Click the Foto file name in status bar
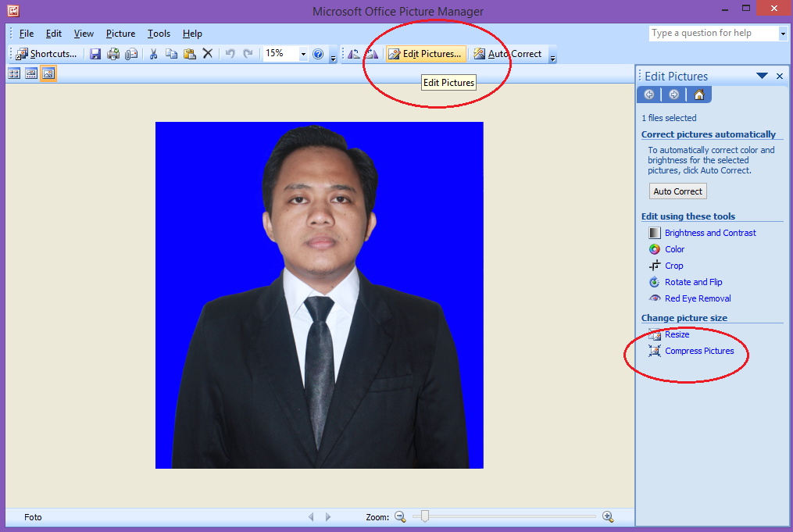The image size is (793, 532). (x=33, y=517)
